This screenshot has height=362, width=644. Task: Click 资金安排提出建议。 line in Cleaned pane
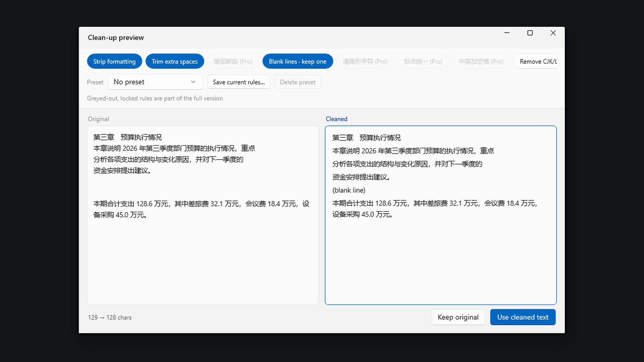(x=361, y=177)
